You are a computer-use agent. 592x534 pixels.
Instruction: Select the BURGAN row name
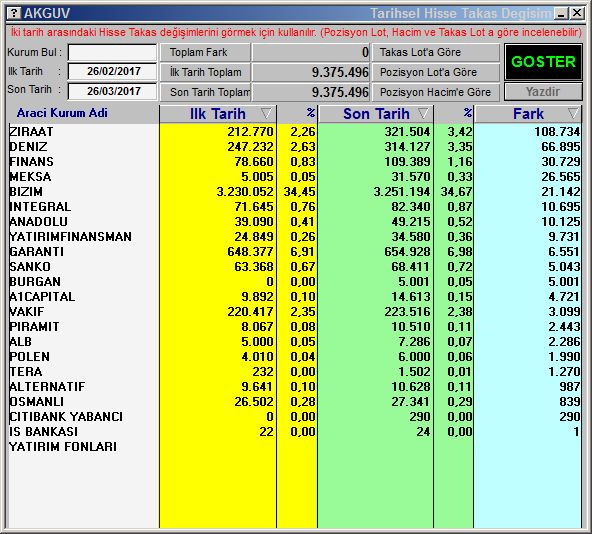35,281
